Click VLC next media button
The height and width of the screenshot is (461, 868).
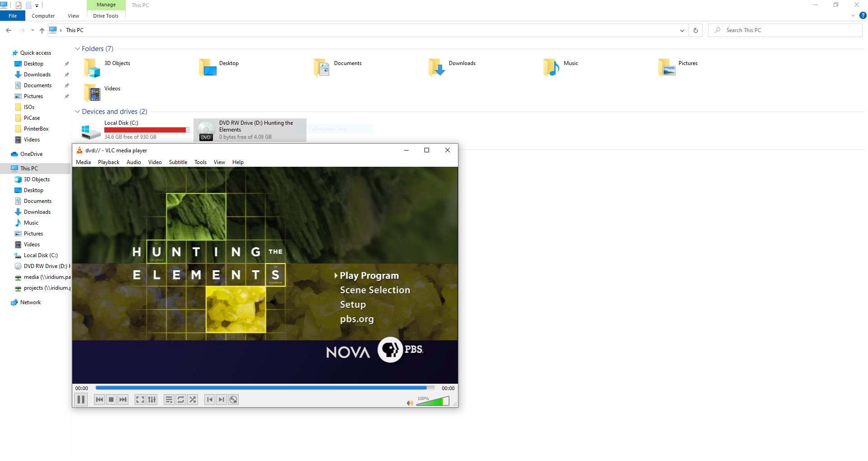pyautogui.click(x=123, y=400)
